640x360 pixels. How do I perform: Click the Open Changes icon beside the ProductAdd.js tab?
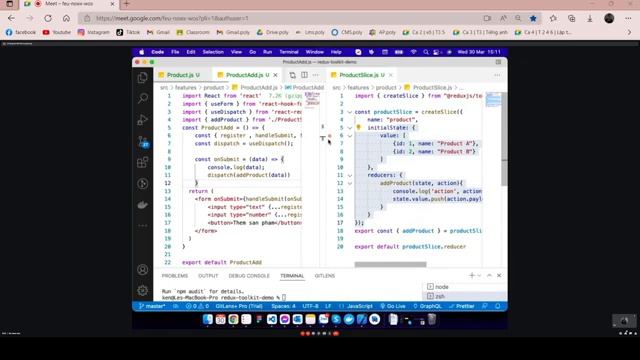[292, 75]
